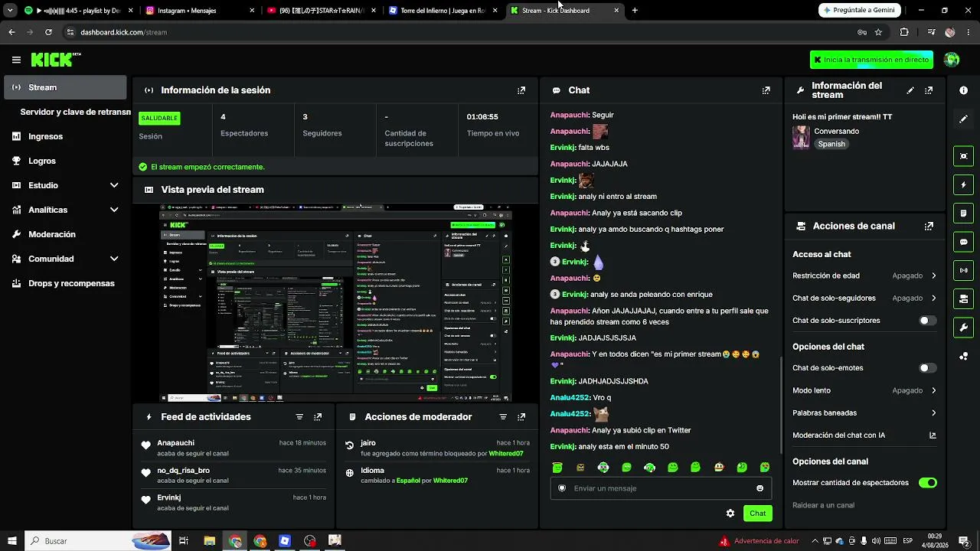Toggle Chat de solo-suscriptores switch

(927, 321)
